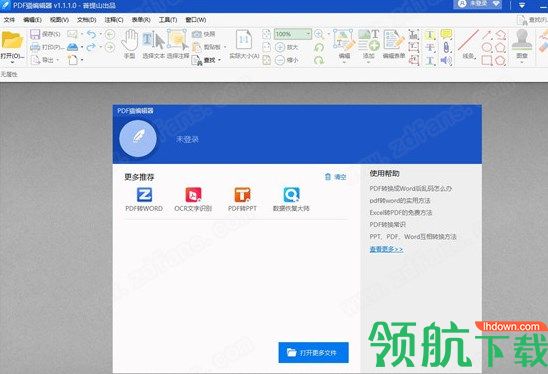The image size is (548, 374).
Task: Attach a file with the paperclip icon
Action: click(446, 47)
